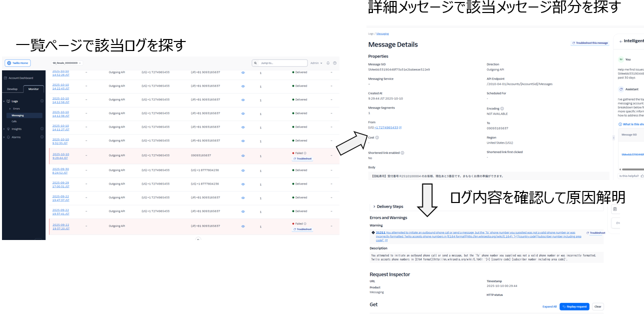Click info icon beside Cost label
The height and width of the screenshot is (314, 644).
(377, 137)
